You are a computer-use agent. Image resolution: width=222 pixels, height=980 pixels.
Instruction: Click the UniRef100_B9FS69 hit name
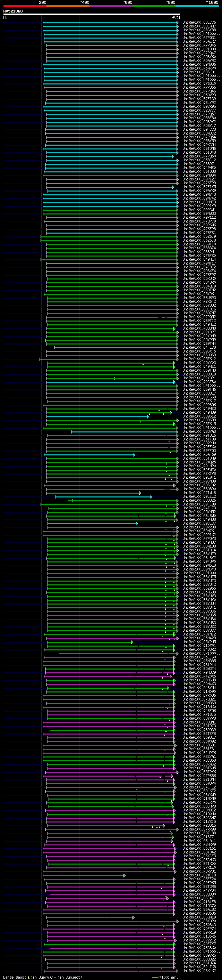(199, 397)
